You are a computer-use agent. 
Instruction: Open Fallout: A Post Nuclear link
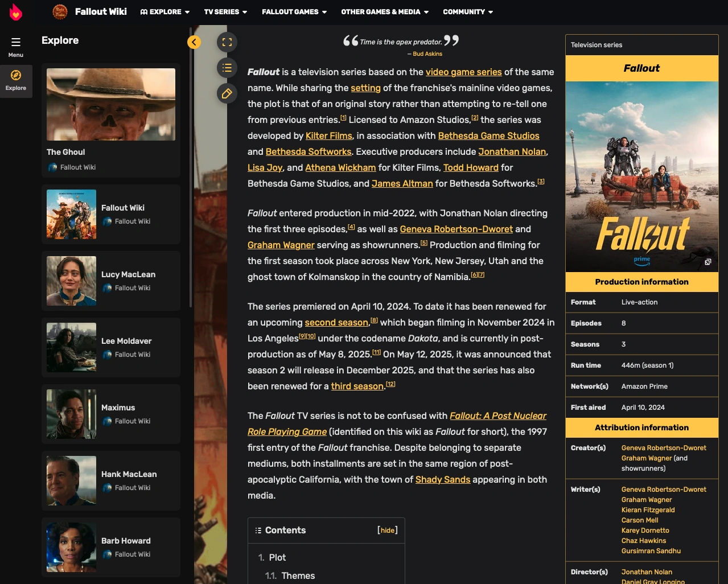tap(498, 416)
